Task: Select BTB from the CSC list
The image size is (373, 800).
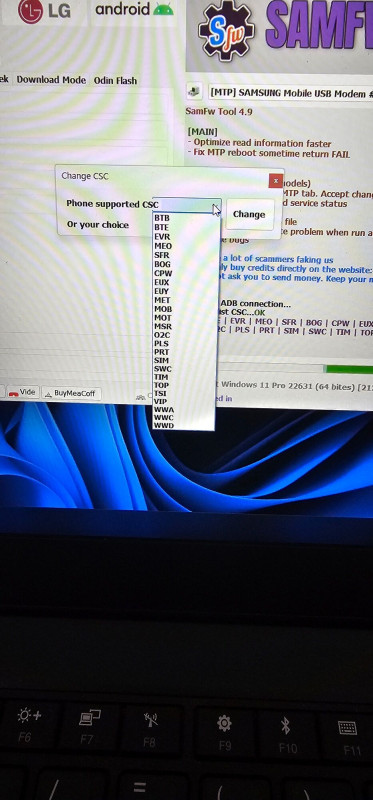Action: click(162, 218)
